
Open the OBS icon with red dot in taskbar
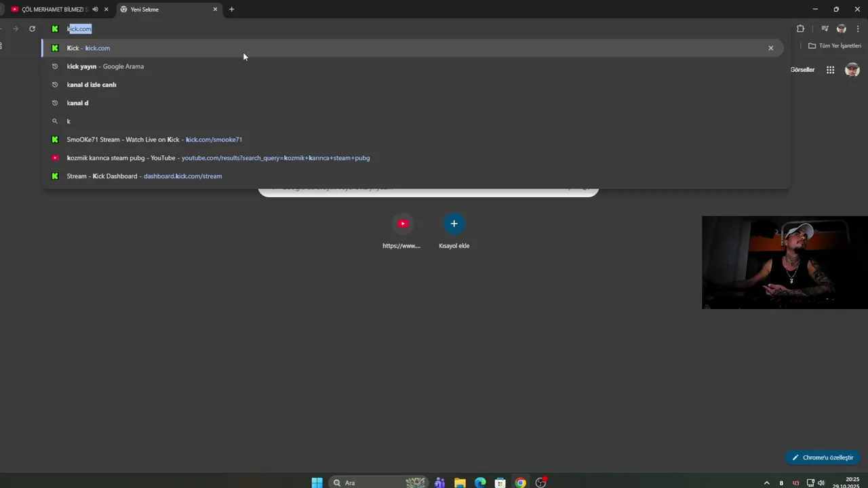pos(540,483)
